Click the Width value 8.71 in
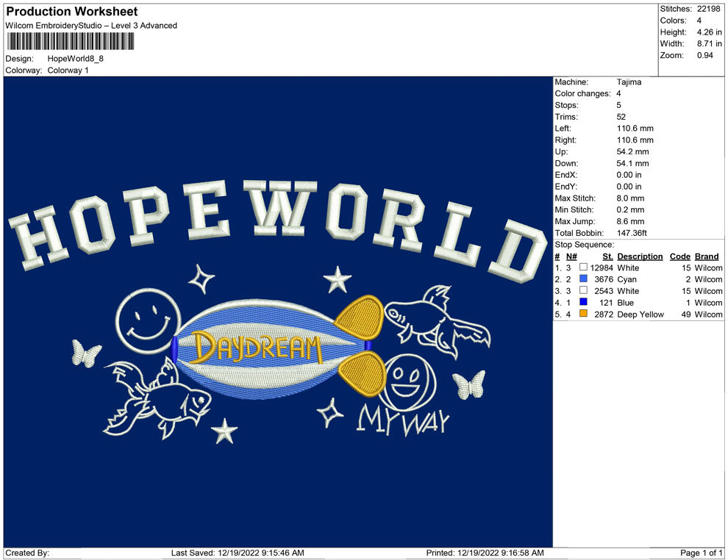The height and width of the screenshot is (560, 728). tap(709, 43)
